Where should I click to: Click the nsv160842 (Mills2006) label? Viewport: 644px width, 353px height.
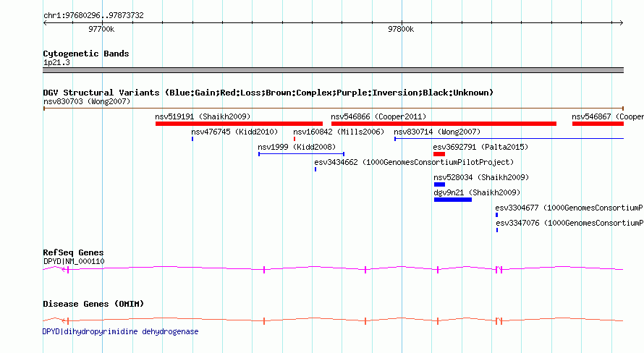coord(339,132)
